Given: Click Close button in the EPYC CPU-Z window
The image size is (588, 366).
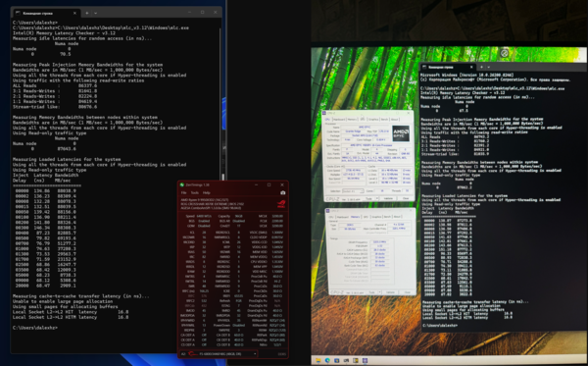Looking at the screenshot, I should tap(406, 198).
